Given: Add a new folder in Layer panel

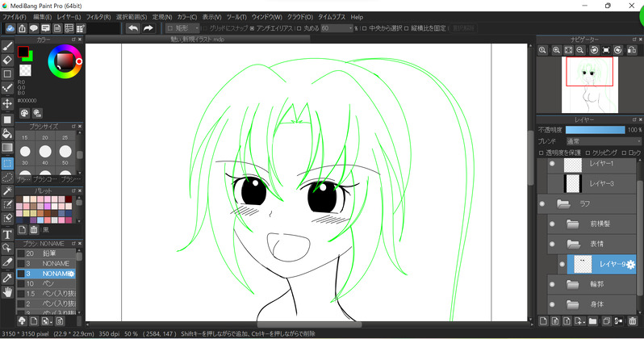Looking at the screenshot, I should click(x=592, y=321).
